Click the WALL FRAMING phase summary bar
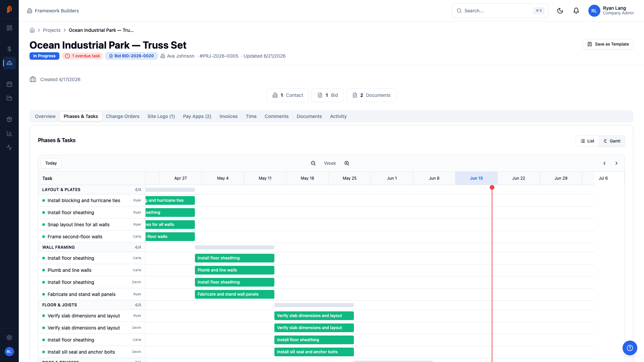 [x=234, y=247]
